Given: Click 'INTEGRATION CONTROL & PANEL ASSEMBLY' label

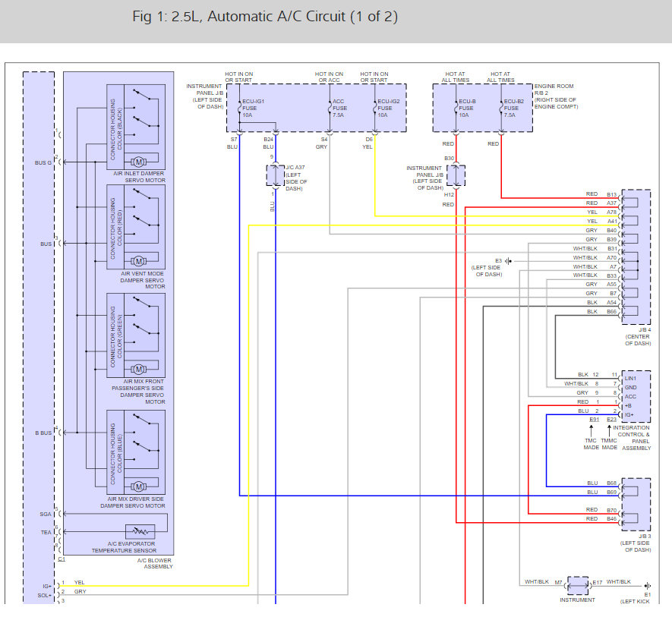Looking at the screenshot, I should [632, 438].
